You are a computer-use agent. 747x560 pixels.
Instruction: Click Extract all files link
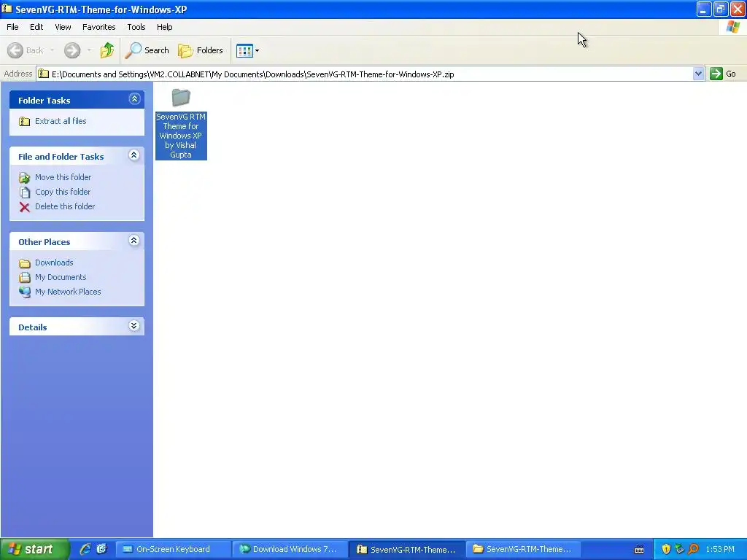tap(61, 121)
